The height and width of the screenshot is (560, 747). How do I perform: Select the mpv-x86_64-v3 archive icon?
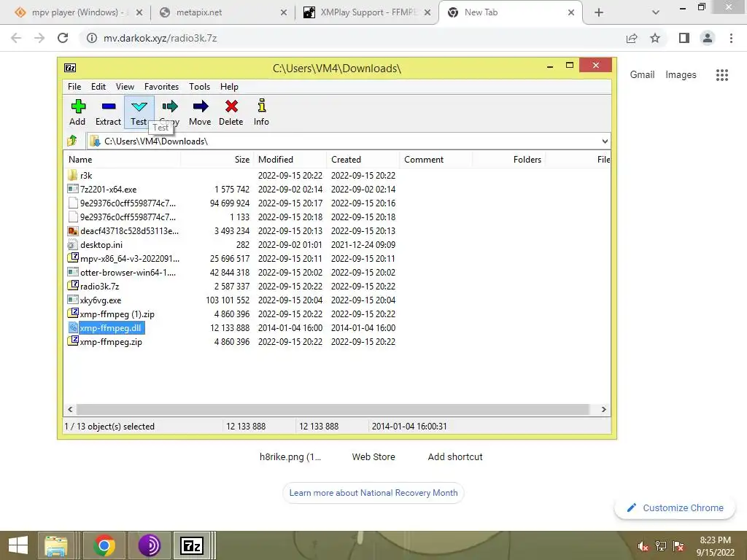[x=73, y=258]
